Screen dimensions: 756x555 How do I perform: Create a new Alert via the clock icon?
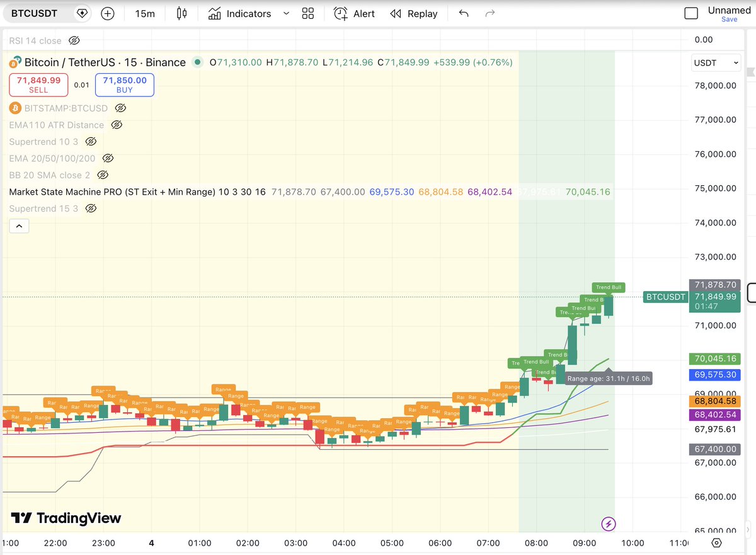(340, 13)
